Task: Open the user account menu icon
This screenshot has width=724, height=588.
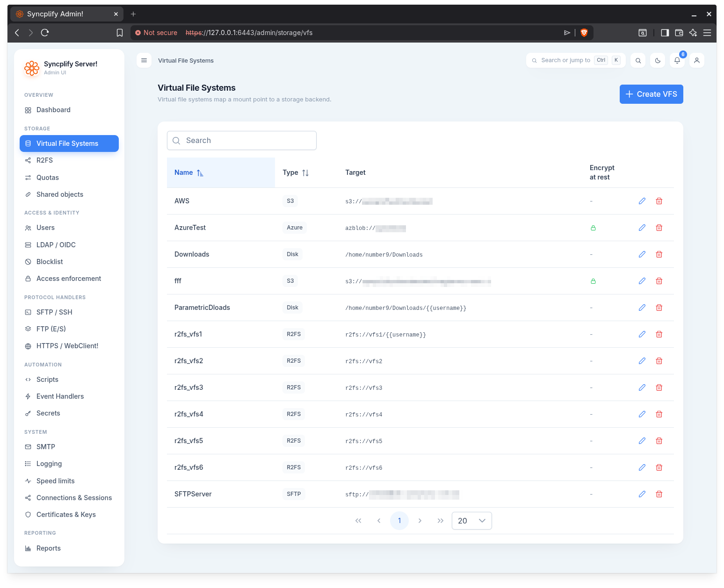Action: point(697,60)
